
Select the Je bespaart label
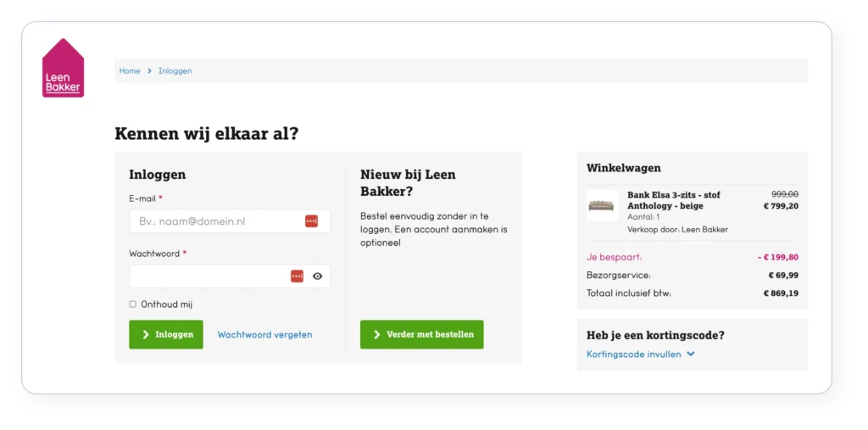click(614, 257)
